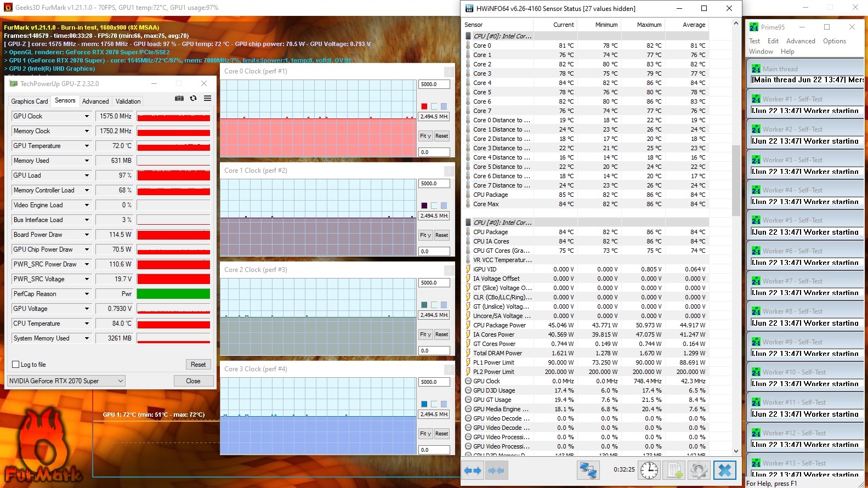Click the HWiNFO expand arrows icon

click(x=473, y=470)
